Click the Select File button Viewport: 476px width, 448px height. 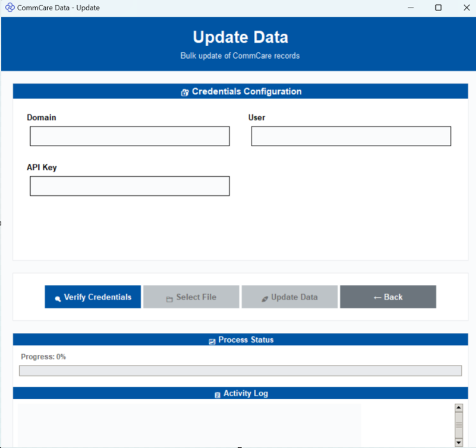(x=191, y=297)
